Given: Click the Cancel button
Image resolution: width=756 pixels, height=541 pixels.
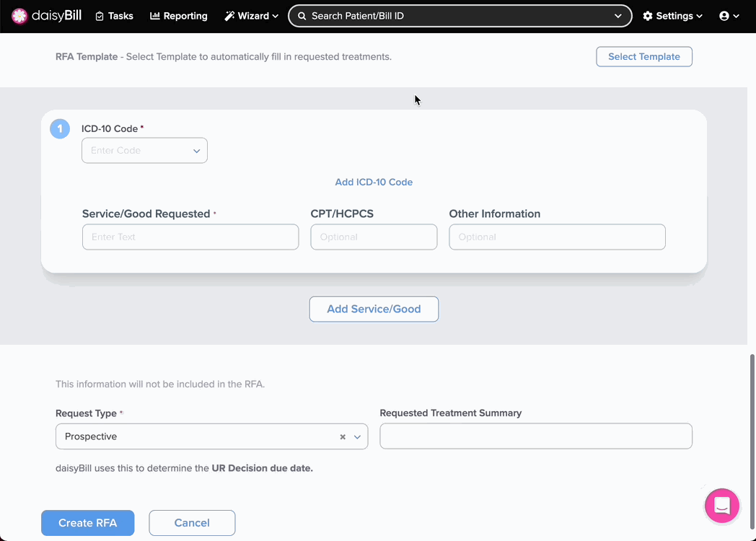Looking at the screenshot, I should pos(192,523).
